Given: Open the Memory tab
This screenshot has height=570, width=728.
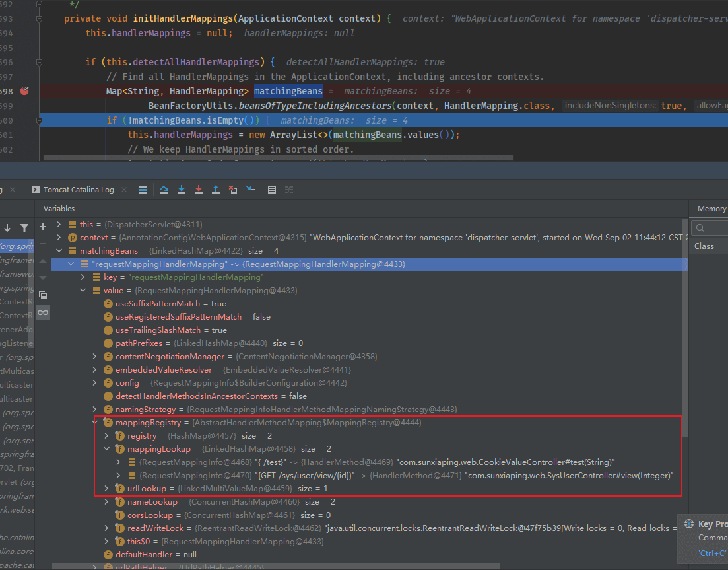Looking at the screenshot, I should pos(711,209).
